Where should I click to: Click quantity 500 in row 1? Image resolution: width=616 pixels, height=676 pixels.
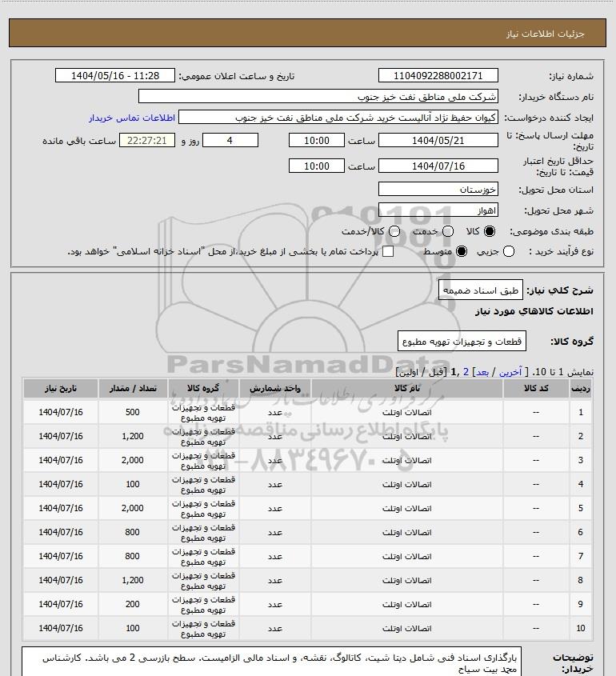pyautogui.click(x=133, y=412)
